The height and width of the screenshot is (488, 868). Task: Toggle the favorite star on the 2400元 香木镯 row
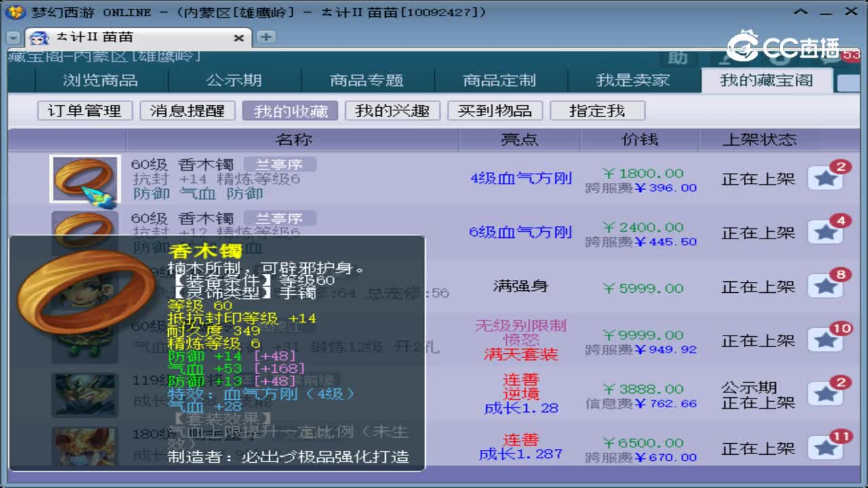click(827, 232)
